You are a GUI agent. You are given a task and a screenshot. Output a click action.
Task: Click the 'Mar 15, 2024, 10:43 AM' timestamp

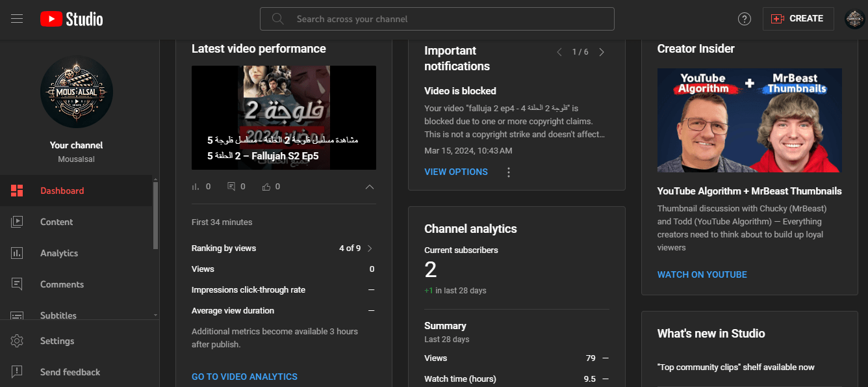(x=468, y=151)
